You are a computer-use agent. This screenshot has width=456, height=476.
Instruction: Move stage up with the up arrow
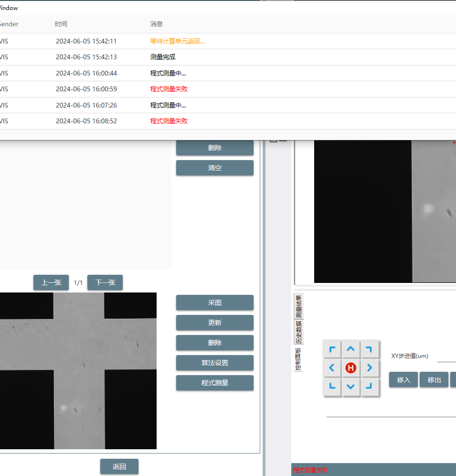point(351,349)
